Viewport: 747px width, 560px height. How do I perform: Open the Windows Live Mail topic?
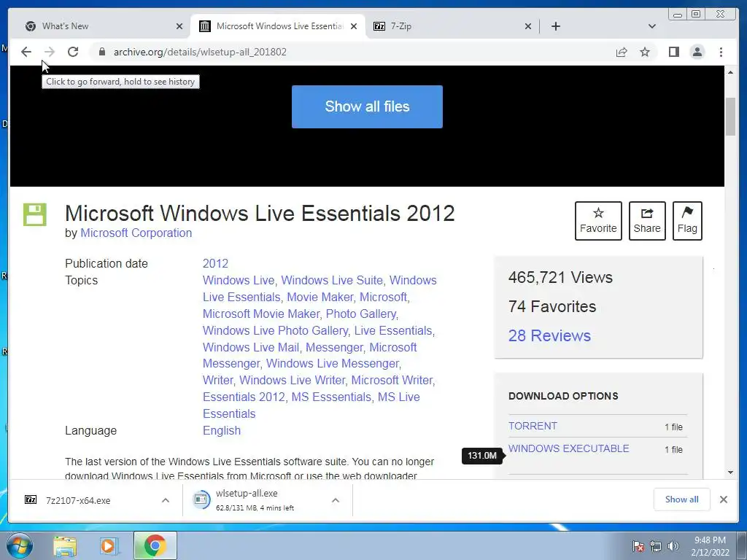pyautogui.click(x=251, y=347)
